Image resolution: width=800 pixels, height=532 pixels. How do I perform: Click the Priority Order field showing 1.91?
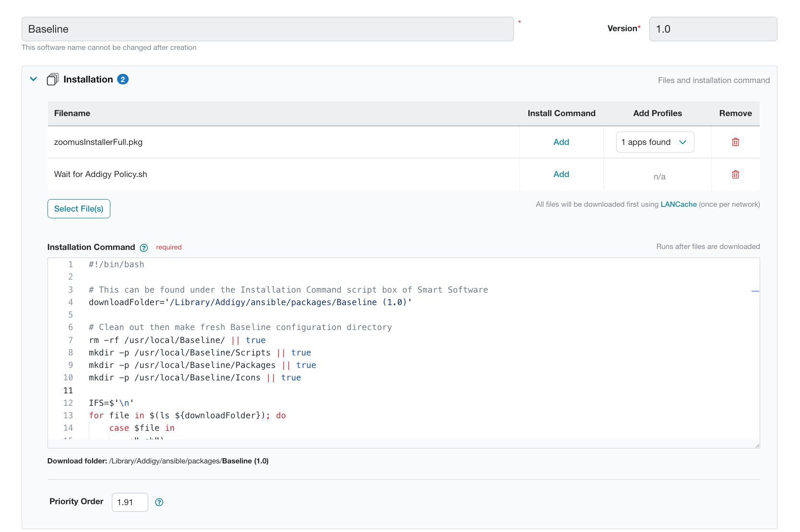tap(130, 502)
